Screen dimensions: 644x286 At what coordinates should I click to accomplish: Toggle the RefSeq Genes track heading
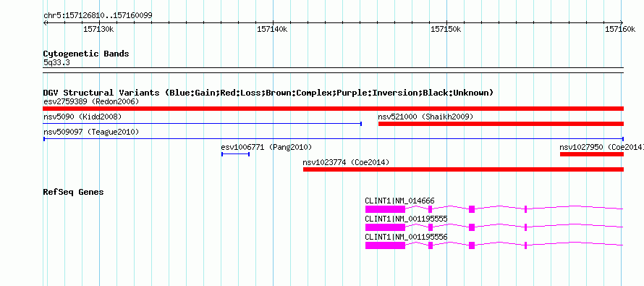pos(74,192)
